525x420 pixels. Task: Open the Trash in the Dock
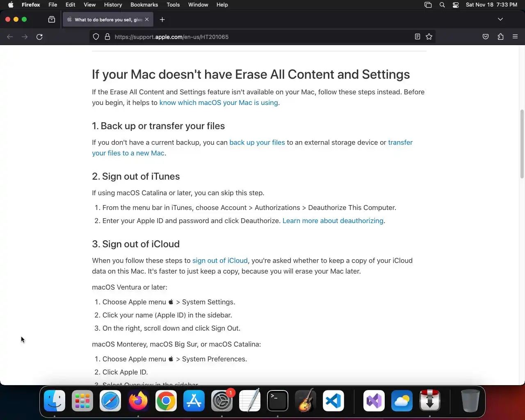tap(470, 401)
